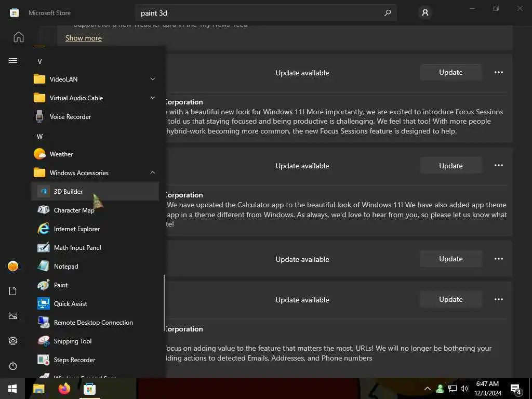Click Update in row above the URLs description
Screen dimensions: 532x399
(450, 299)
